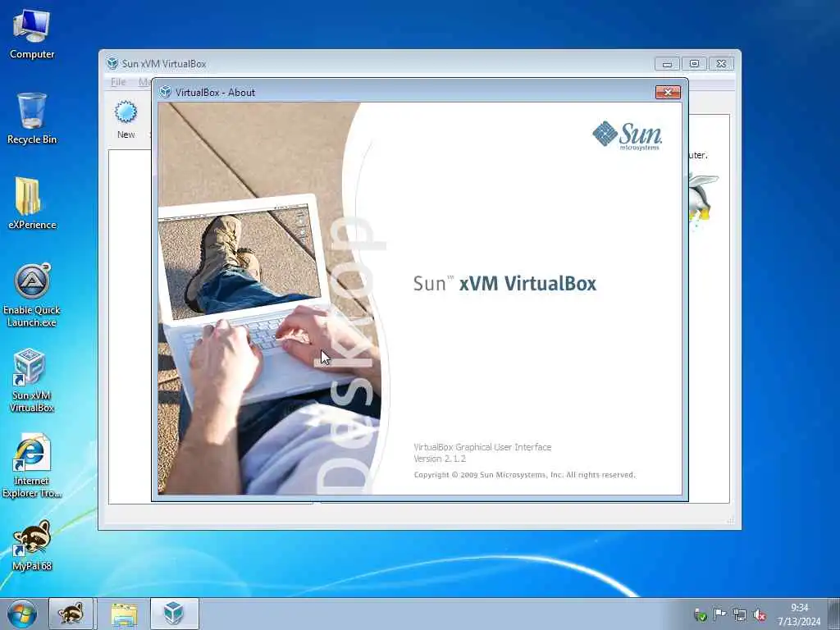Close the Sun xVM VirtualBox main window
The height and width of the screenshot is (630, 840).
(722, 64)
